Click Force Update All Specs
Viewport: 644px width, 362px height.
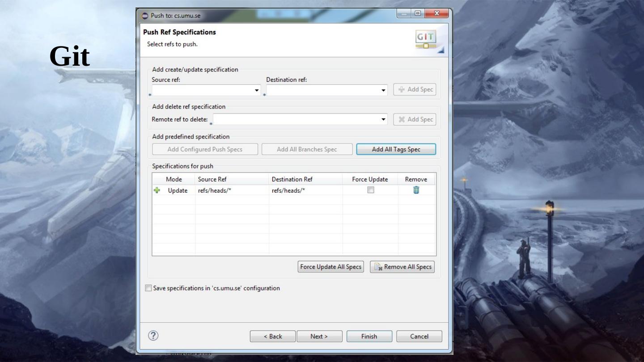(x=330, y=267)
